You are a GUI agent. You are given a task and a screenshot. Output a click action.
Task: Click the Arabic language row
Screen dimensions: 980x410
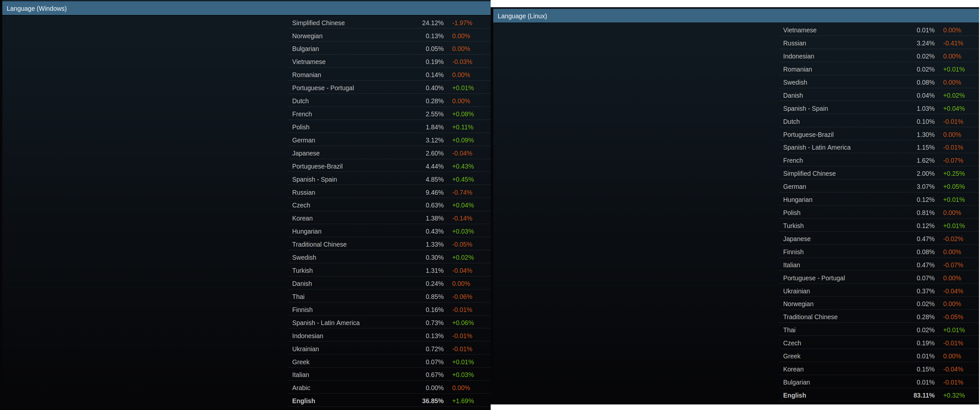[x=301, y=388]
